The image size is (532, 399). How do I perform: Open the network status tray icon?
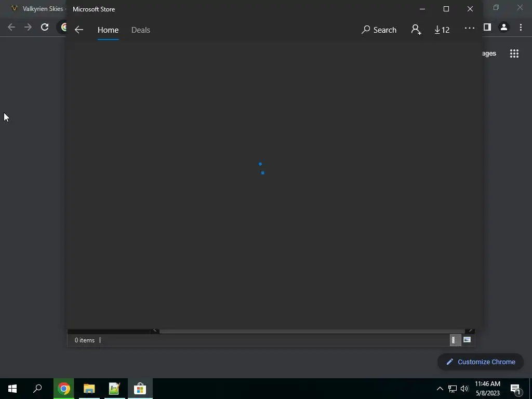point(453,389)
